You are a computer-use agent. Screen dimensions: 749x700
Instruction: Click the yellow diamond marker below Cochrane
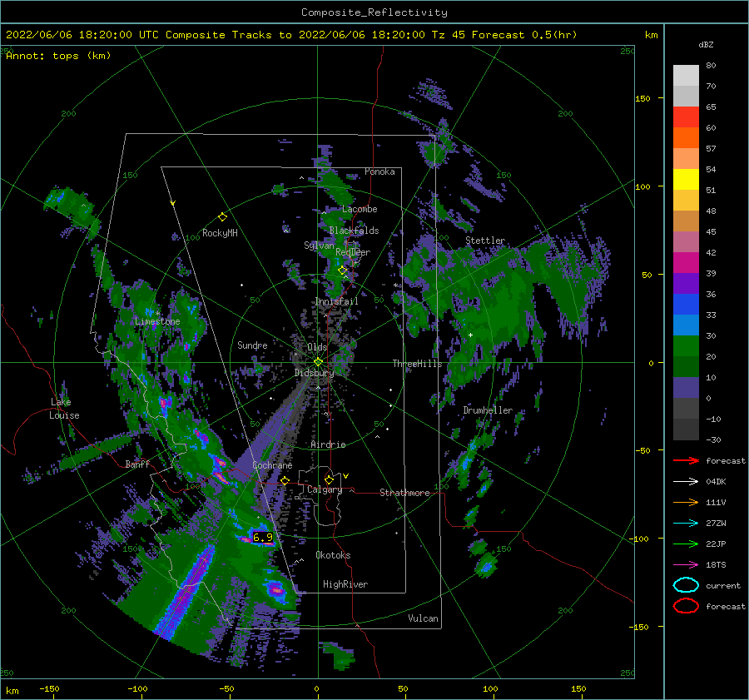285,480
